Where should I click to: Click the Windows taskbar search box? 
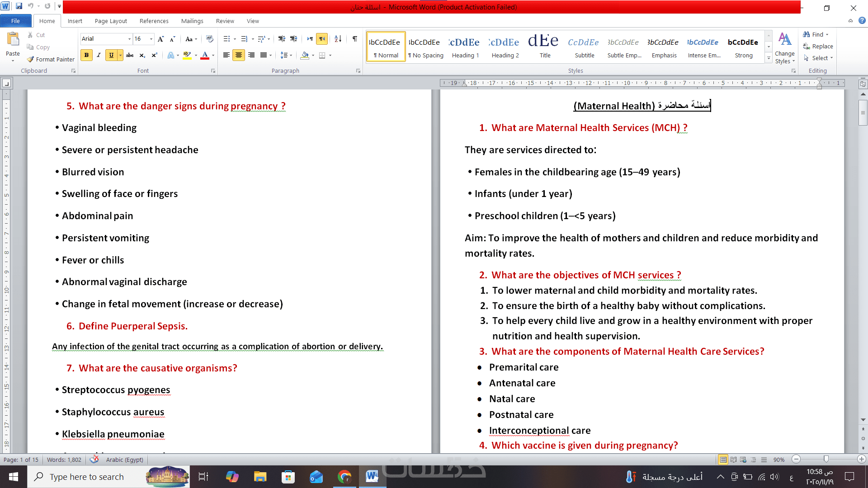[87, 477]
